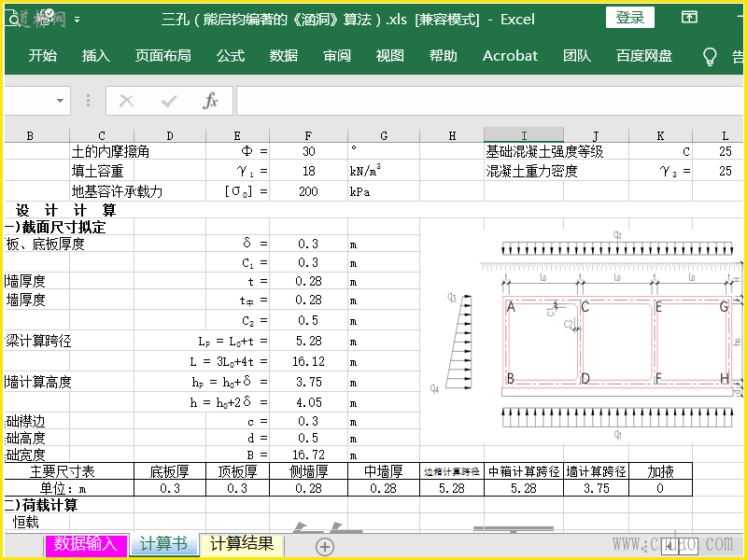The image size is (747, 560).
Task: Select cell with internal friction angle 30
Action: 308,151
